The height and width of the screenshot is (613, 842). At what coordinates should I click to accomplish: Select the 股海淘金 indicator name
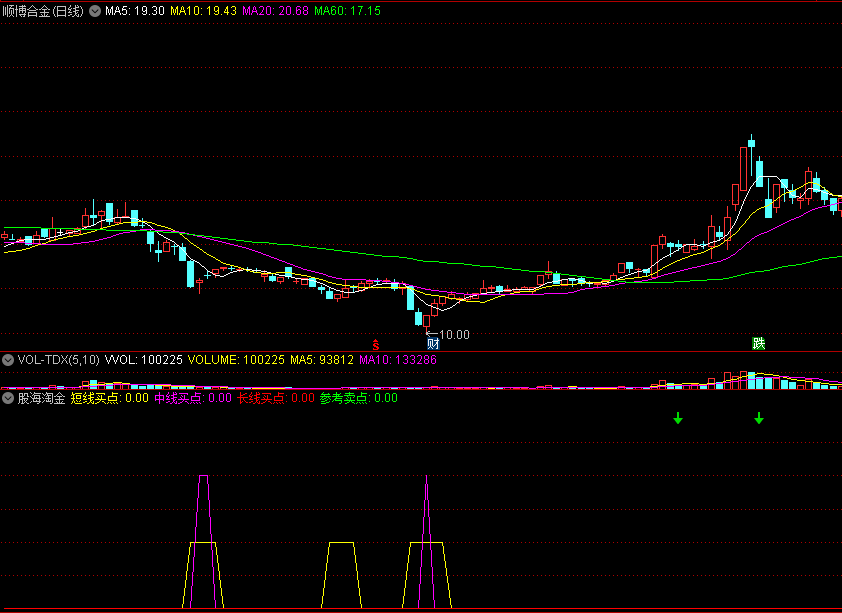click(41, 398)
